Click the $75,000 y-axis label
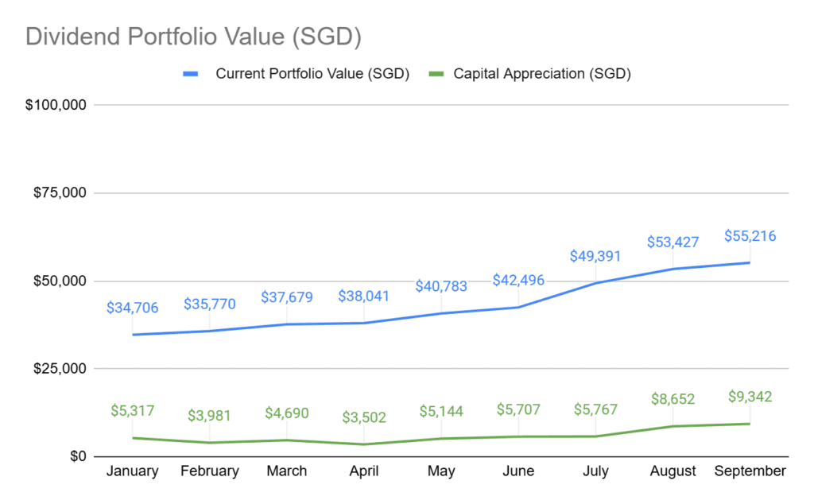The width and height of the screenshot is (814, 504). (60, 193)
